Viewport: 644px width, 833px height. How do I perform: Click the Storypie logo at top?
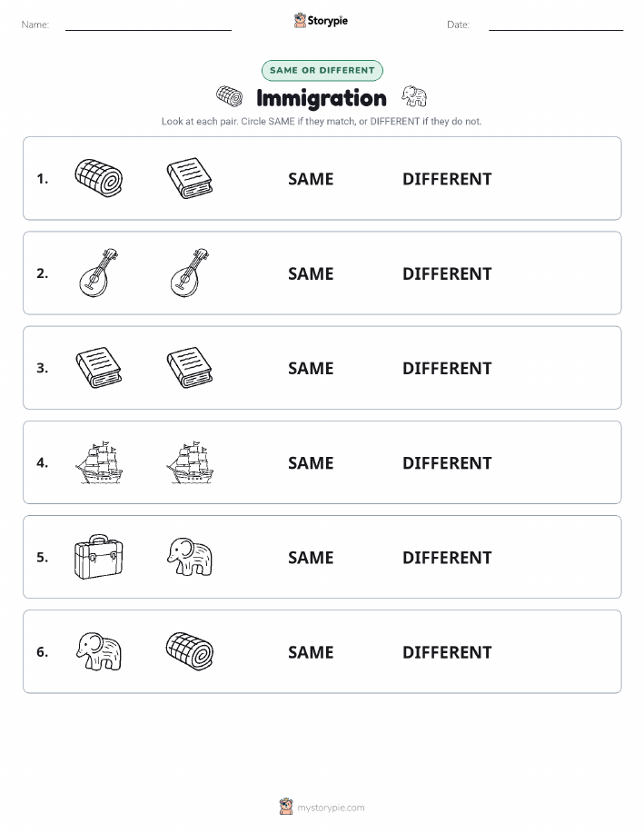(x=321, y=21)
